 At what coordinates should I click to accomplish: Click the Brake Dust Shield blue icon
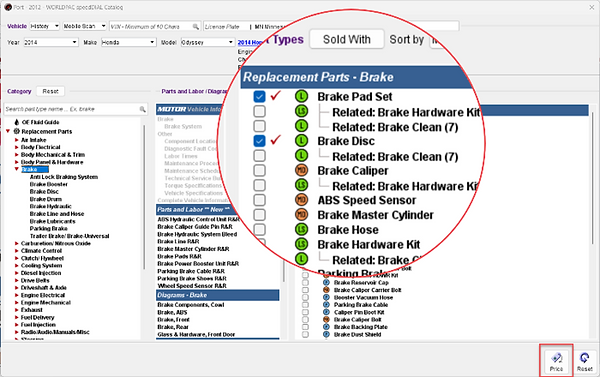coord(326,334)
